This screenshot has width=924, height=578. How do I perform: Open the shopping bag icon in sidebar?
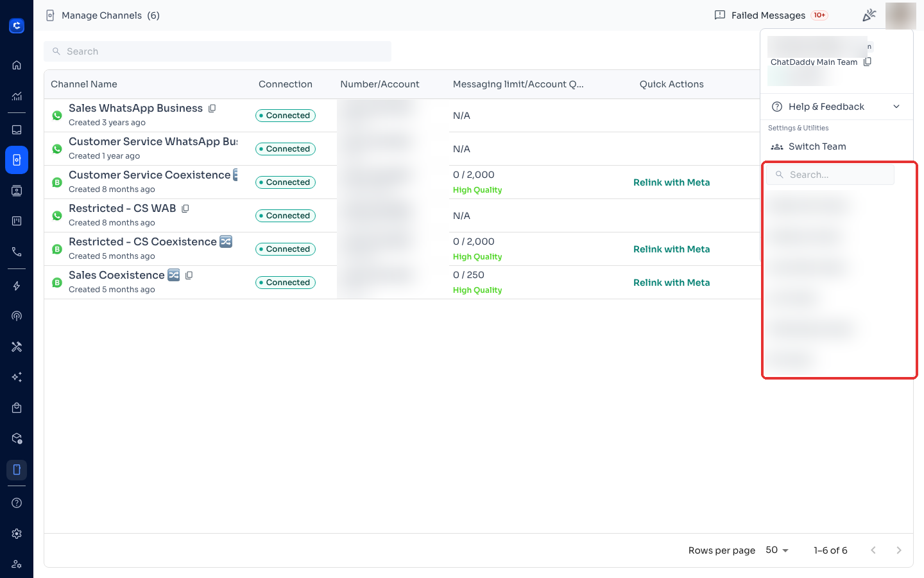tap(17, 408)
